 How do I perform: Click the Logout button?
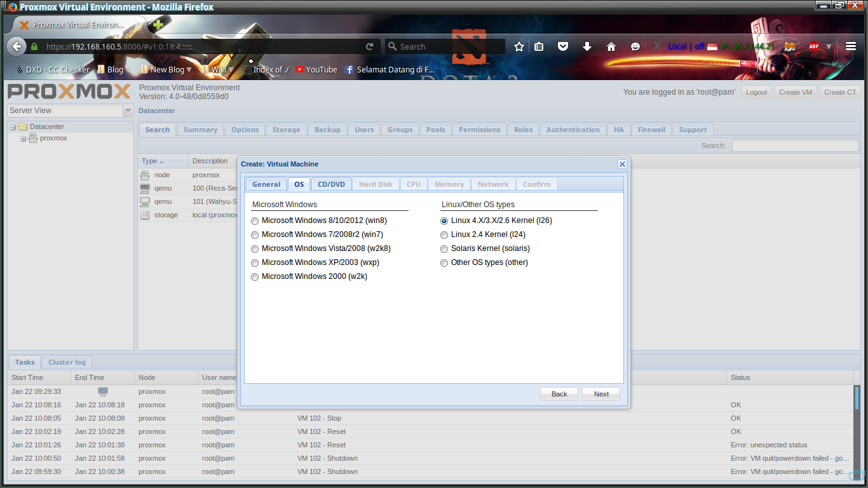(x=756, y=92)
